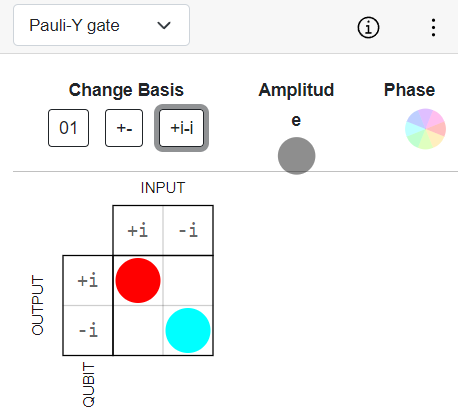Click the Pauli-Y gate label text

(x=74, y=26)
